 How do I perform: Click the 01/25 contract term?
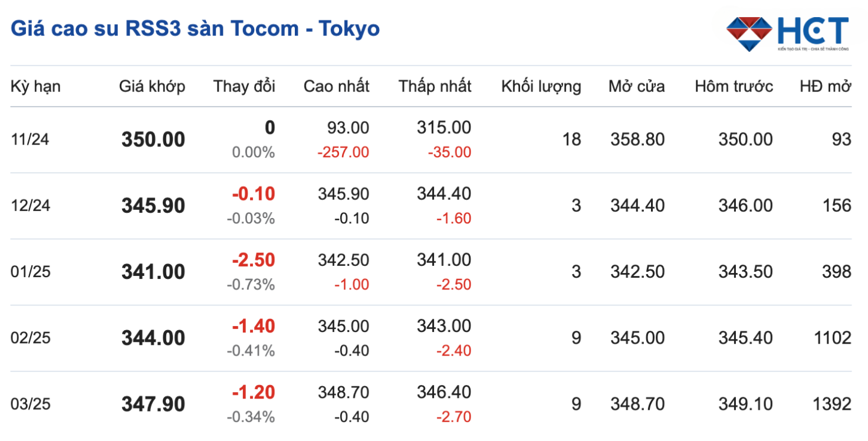[31, 272]
